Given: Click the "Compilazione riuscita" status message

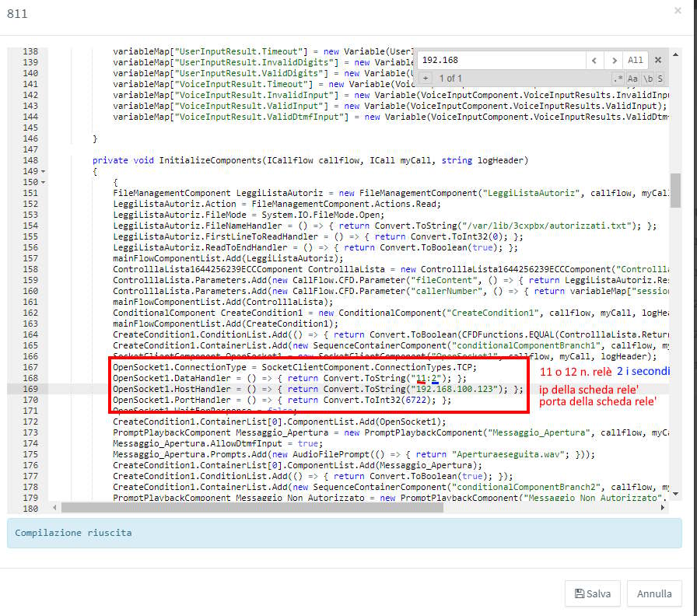Looking at the screenshot, I should tap(73, 533).
